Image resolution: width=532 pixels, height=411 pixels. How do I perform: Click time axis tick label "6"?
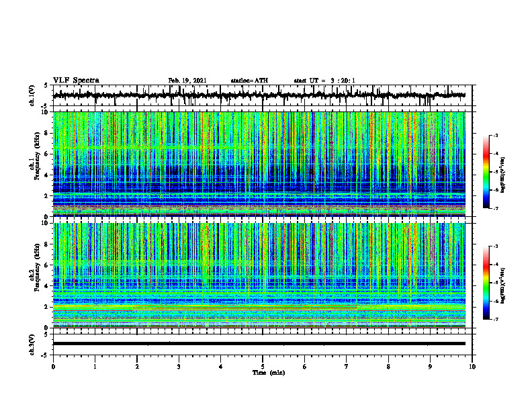pos(304,367)
